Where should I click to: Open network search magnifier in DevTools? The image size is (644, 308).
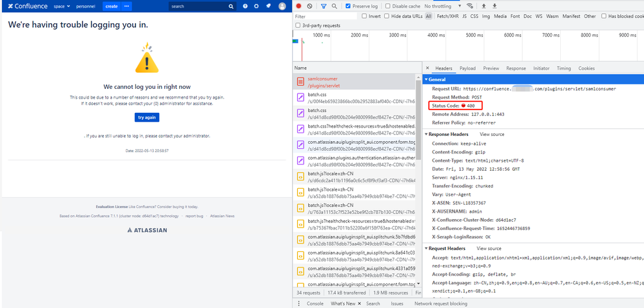coord(335,6)
